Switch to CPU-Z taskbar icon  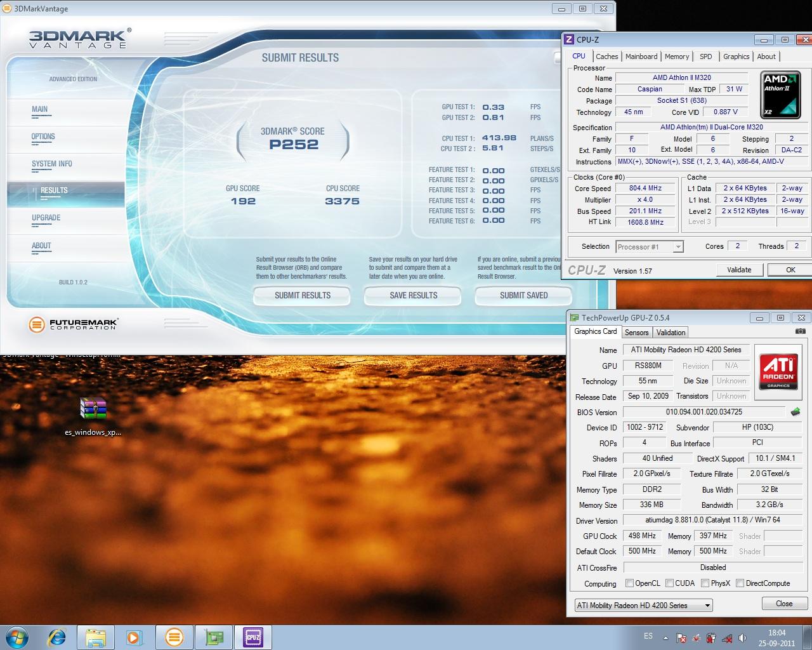tap(252, 637)
